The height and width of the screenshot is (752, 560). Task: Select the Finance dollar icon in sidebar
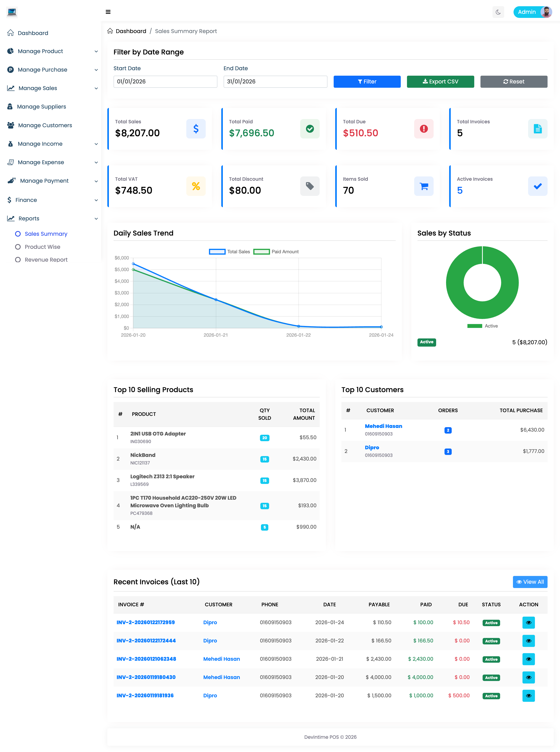point(10,200)
